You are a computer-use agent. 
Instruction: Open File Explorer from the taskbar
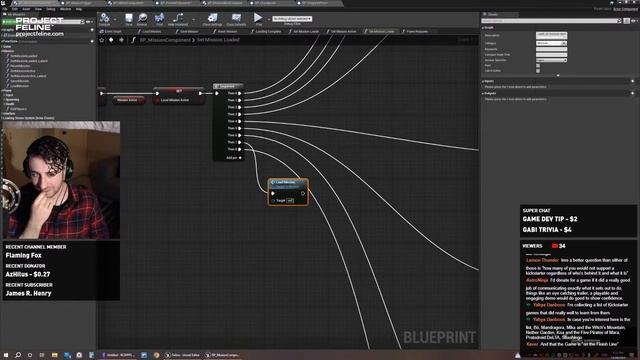pos(54,355)
